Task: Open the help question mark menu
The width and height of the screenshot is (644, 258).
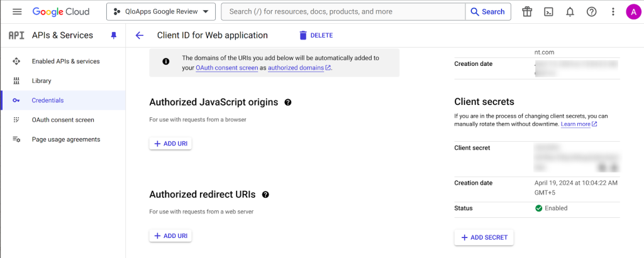Action: (591, 12)
